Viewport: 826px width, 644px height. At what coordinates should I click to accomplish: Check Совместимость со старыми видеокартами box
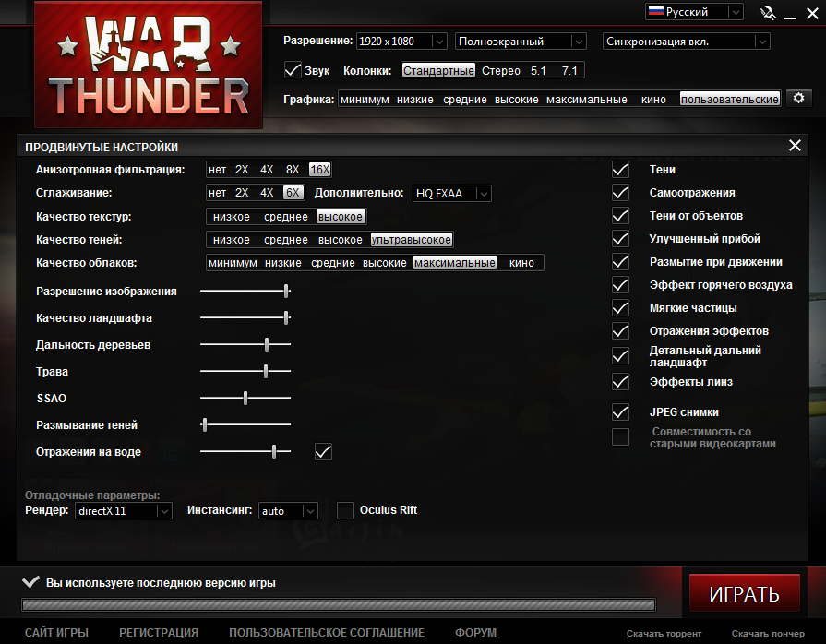620,437
